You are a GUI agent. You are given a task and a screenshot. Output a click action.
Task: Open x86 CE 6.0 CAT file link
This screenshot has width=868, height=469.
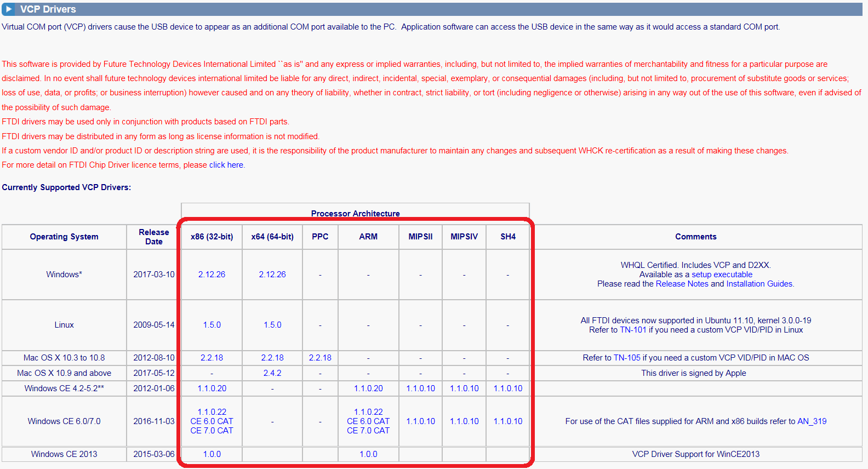coord(212,421)
